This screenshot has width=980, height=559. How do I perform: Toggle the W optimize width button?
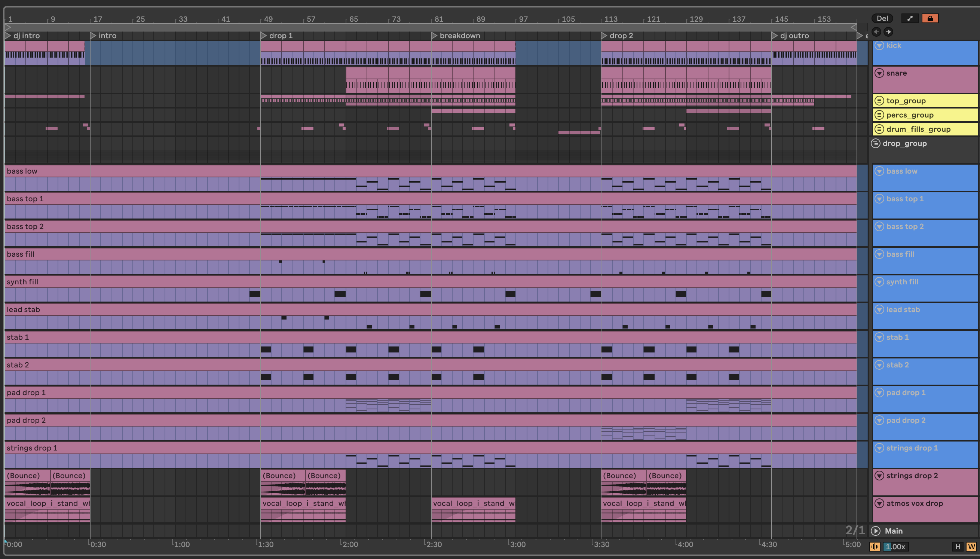(971, 546)
